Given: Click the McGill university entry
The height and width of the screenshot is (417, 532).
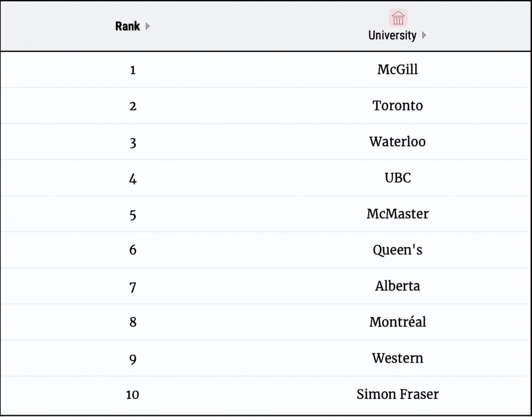Looking at the screenshot, I should click(x=397, y=69).
